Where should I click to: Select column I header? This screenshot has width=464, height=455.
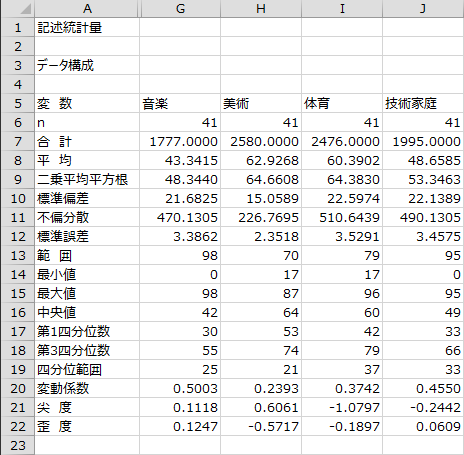(342, 8)
